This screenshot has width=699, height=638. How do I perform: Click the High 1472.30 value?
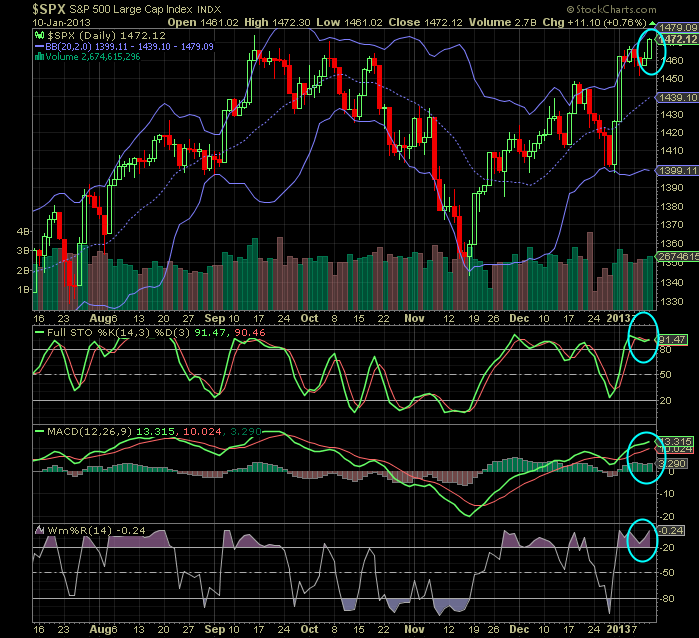(277, 22)
